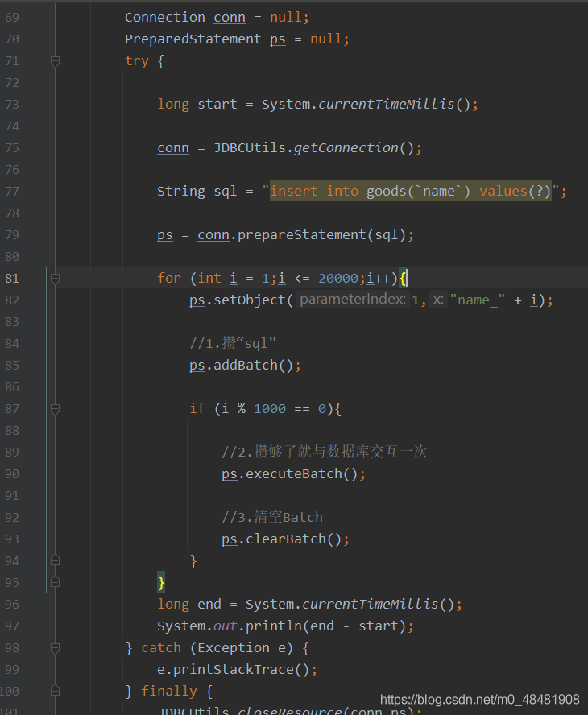Click the 'catch' keyword
The width and height of the screenshot is (588, 715).
(161, 648)
